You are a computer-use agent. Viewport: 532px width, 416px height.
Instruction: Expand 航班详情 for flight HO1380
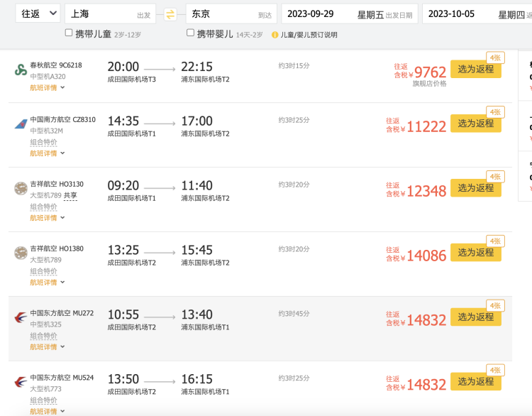(x=47, y=283)
